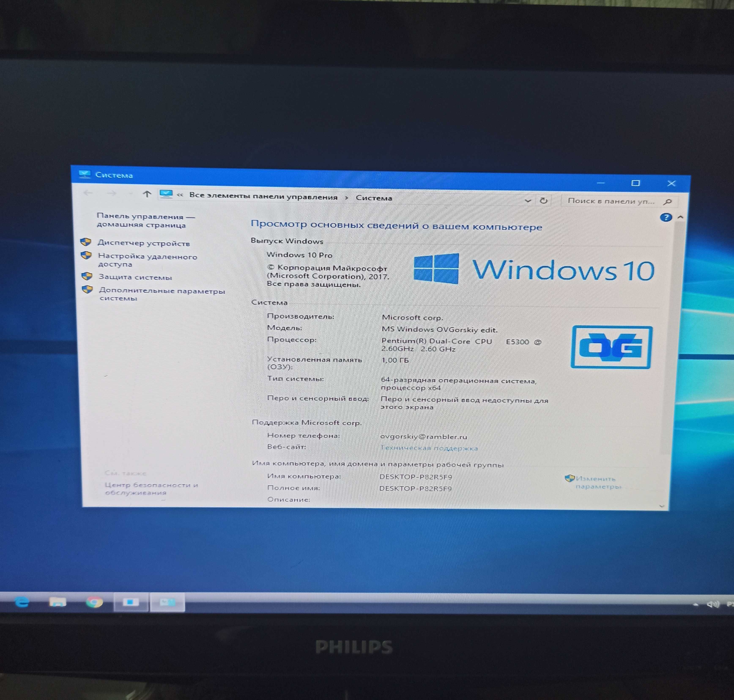Click the Forward navigation arrow
The image size is (734, 700).
click(112, 193)
